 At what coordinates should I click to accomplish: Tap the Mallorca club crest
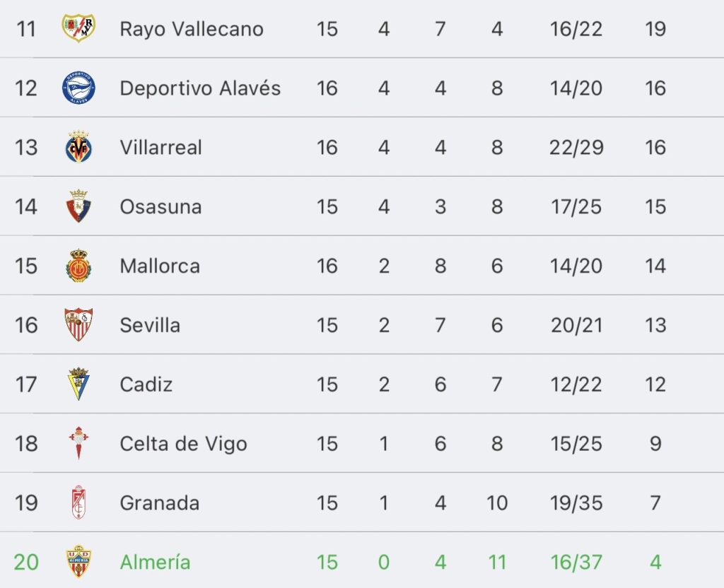coord(78,266)
